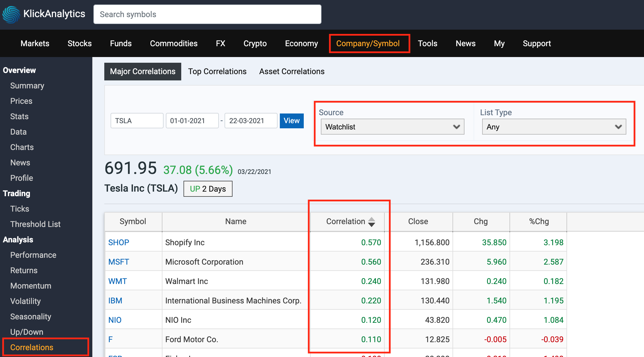Open Prices in the sidebar
This screenshot has width=644, height=357.
coord(21,101)
